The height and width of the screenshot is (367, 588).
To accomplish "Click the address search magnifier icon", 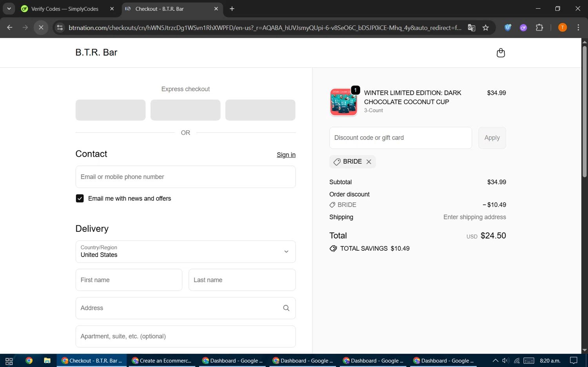I will click(x=286, y=308).
